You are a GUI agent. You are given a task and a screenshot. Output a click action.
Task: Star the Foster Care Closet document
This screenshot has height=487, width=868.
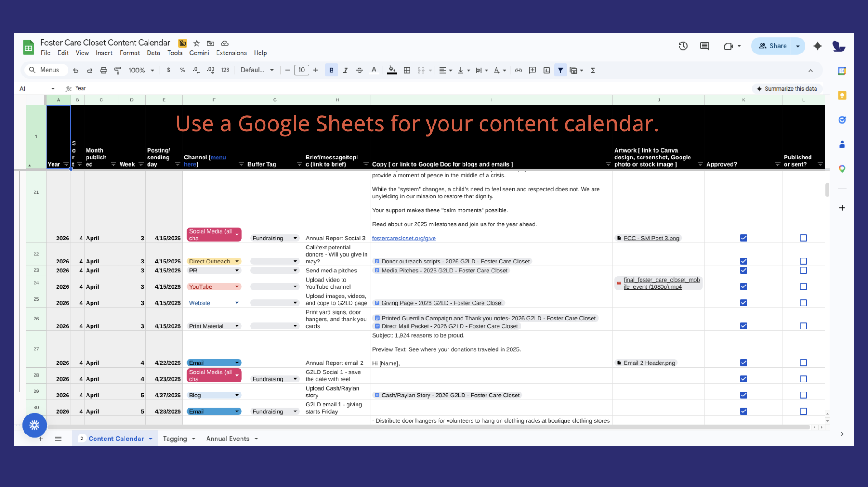[197, 43]
